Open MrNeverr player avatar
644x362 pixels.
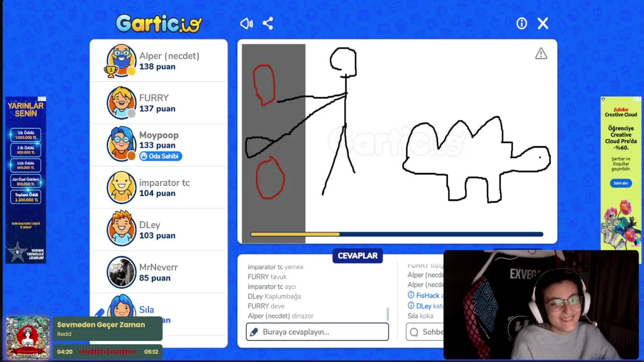click(121, 271)
